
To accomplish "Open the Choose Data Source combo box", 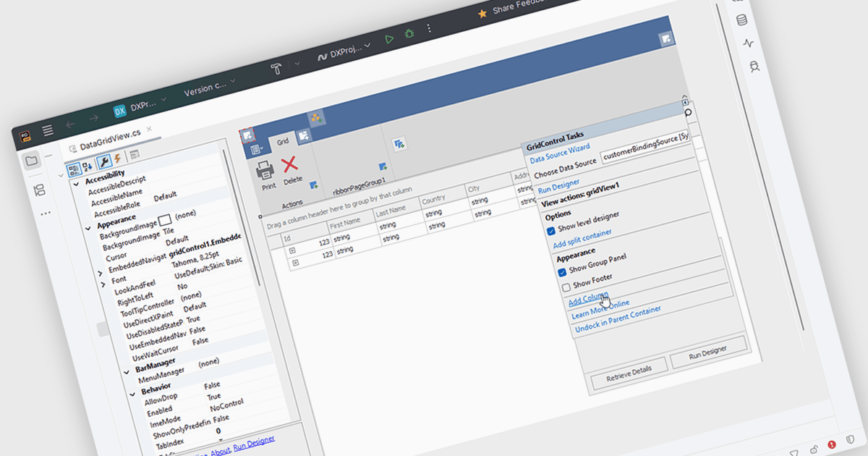I will click(645, 147).
